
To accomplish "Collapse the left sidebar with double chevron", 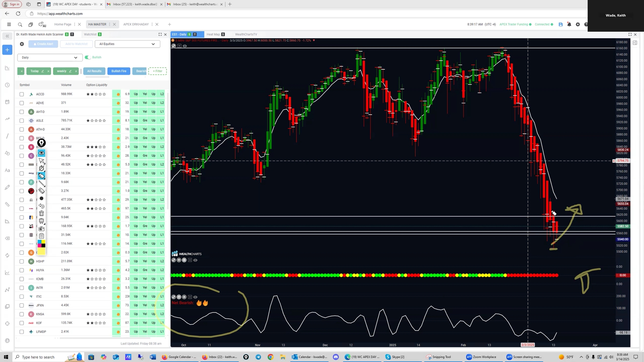I will [x=7, y=36].
